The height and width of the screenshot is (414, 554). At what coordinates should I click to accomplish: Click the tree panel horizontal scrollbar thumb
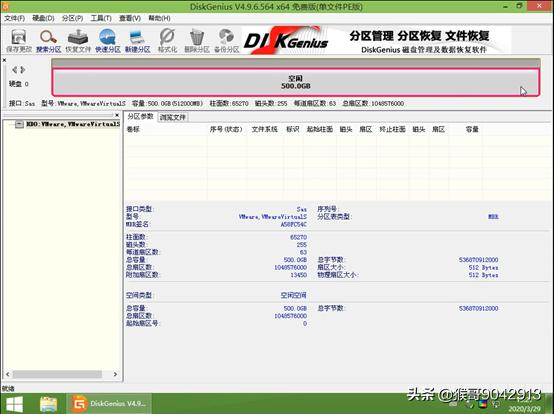click(x=57, y=374)
